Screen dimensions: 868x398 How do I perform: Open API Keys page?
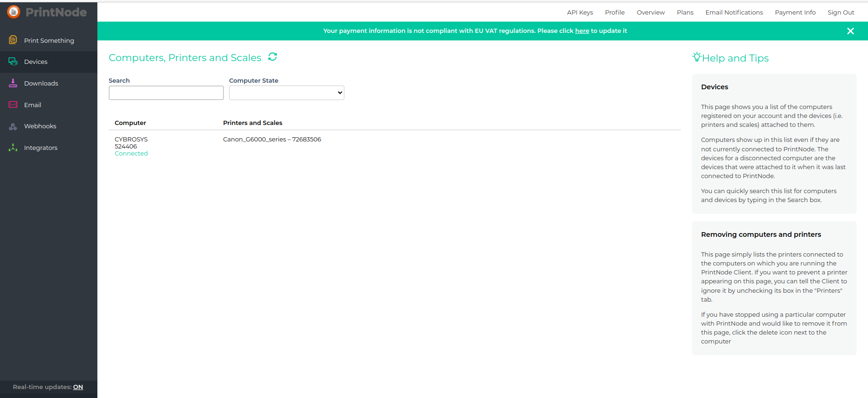click(580, 12)
